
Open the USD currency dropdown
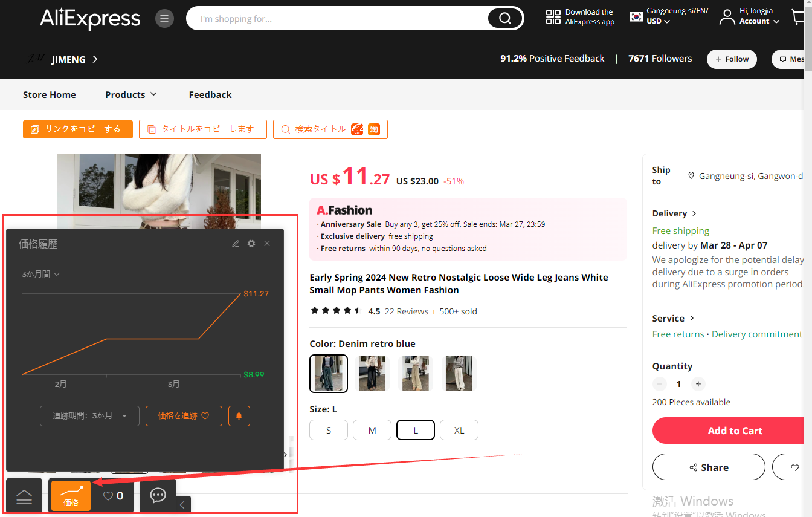coord(658,21)
